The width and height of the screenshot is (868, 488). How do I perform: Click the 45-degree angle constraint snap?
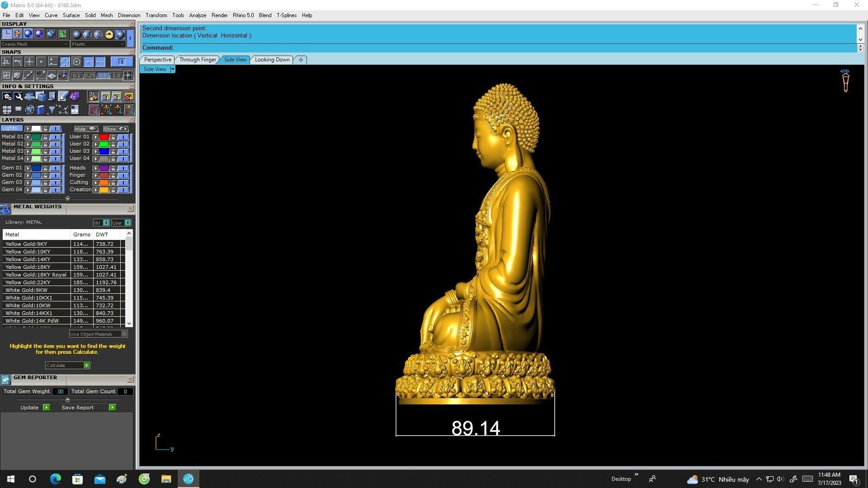tap(41, 75)
